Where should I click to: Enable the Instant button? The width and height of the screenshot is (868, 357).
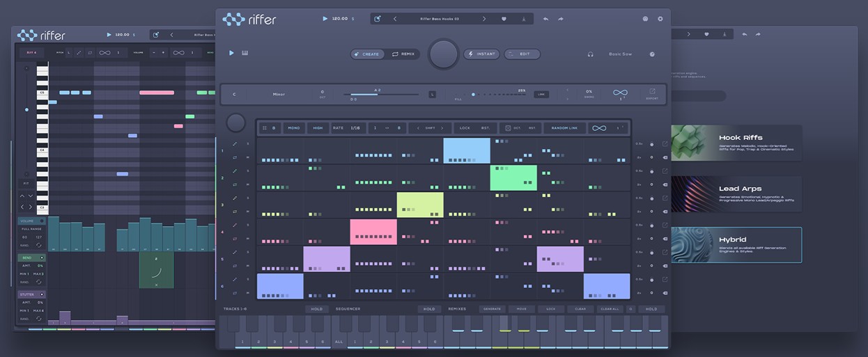click(x=482, y=54)
